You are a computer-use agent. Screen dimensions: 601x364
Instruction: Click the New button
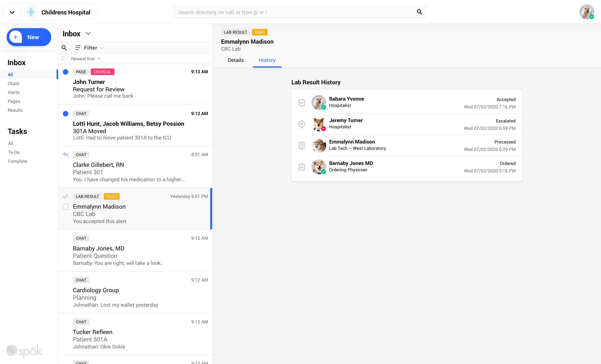tap(29, 37)
